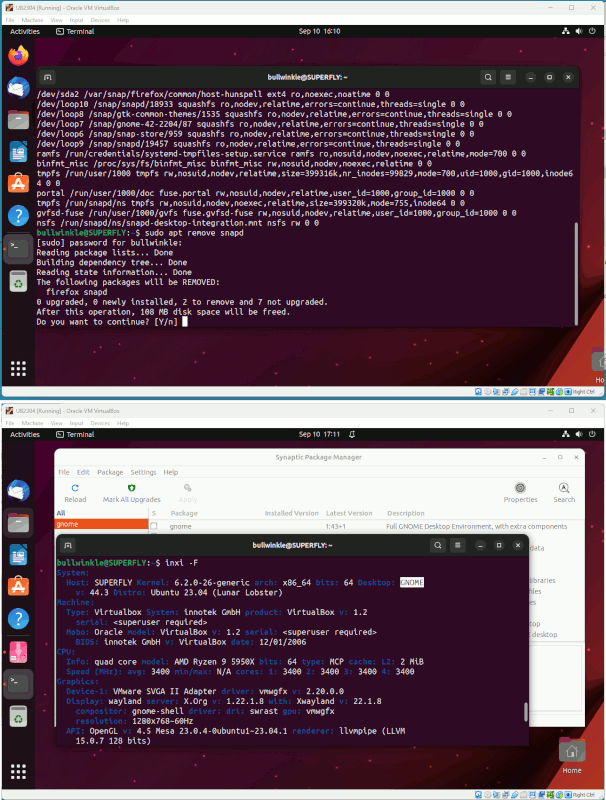Launch Thunderbird in the 16:10 desktop dock
The width and height of the screenshot is (606, 800).
[x=18, y=88]
